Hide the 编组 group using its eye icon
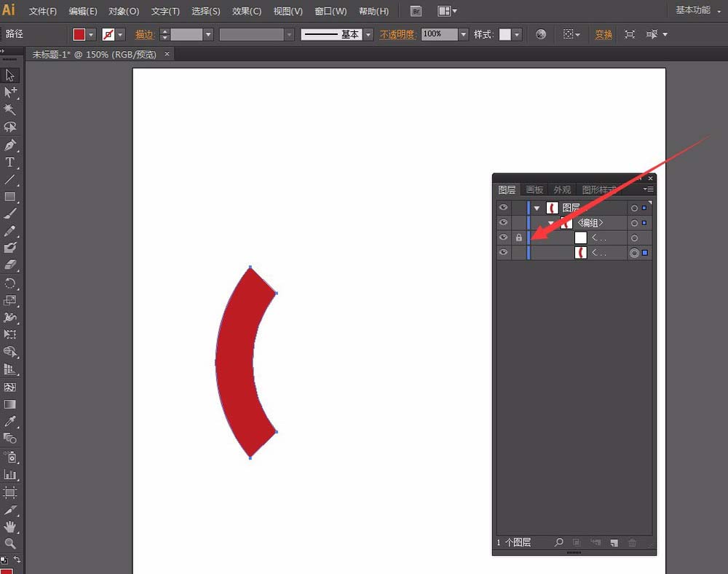Image resolution: width=728 pixels, height=574 pixels. 503,223
